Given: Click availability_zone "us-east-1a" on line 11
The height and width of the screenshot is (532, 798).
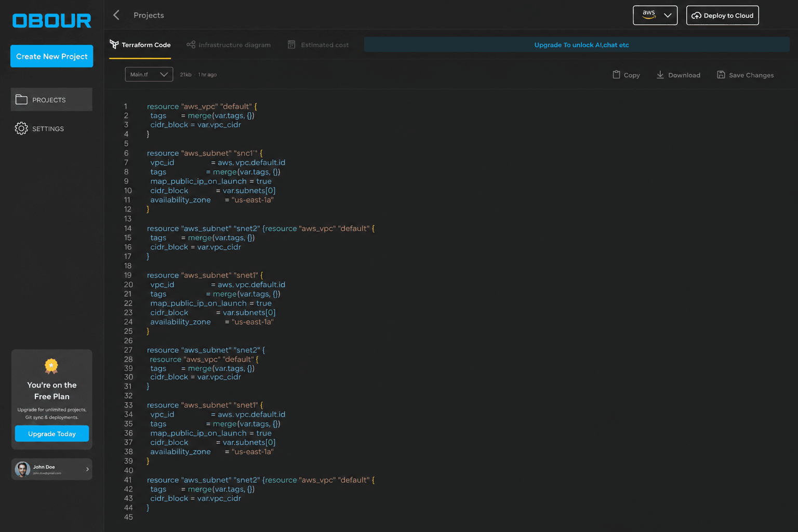Looking at the screenshot, I should pyautogui.click(x=212, y=200).
